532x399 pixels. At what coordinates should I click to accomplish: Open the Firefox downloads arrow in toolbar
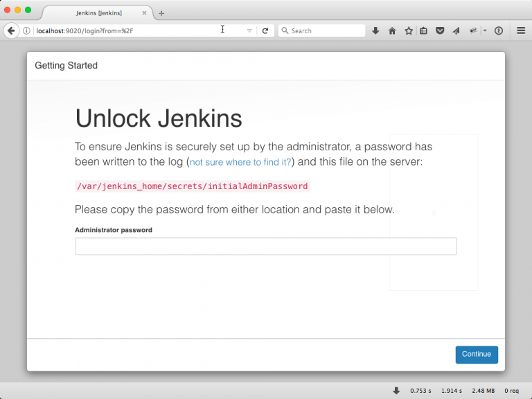point(375,30)
